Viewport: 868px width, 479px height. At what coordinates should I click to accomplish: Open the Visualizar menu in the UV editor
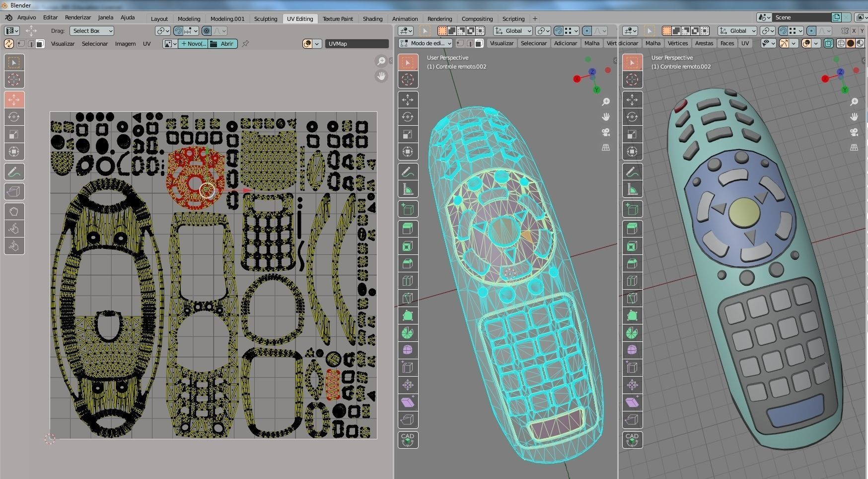click(62, 44)
